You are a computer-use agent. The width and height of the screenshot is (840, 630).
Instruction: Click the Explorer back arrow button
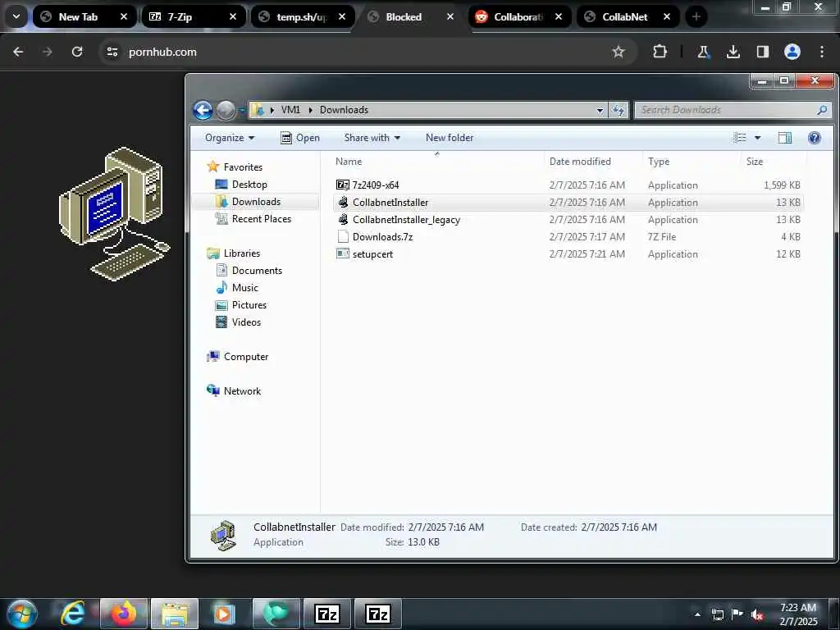(x=203, y=111)
